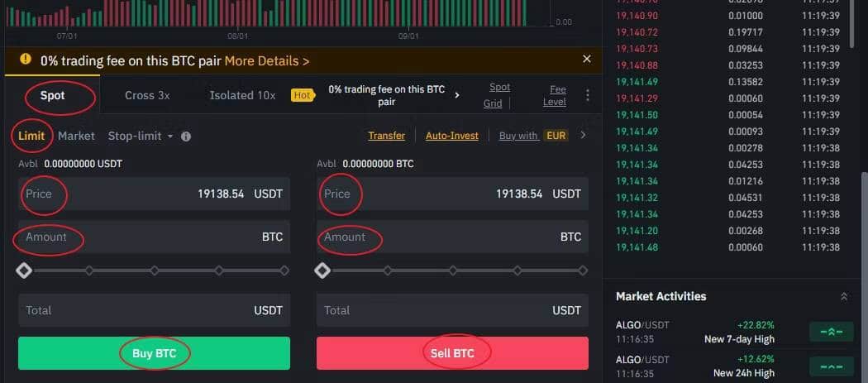Switch to the Cross 3x tab

147,95
